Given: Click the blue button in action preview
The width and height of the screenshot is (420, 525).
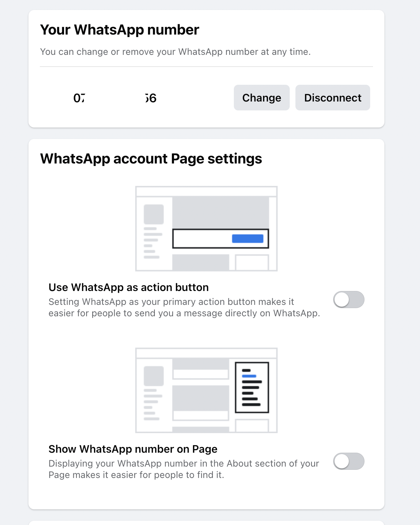Looking at the screenshot, I should coord(248,239).
